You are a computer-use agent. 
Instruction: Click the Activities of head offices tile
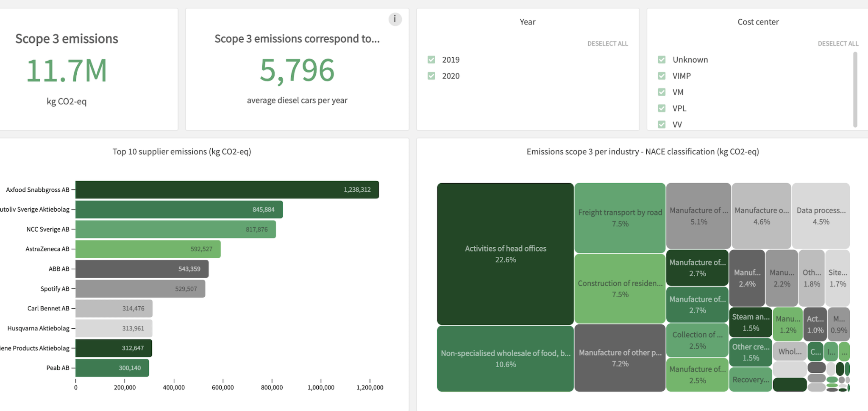pos(505,254)
